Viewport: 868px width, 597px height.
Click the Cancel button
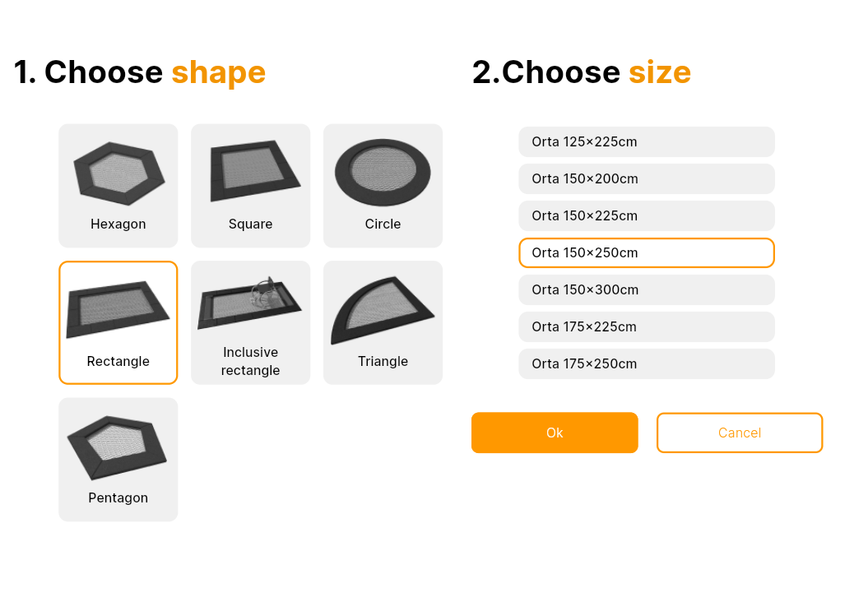740,433
